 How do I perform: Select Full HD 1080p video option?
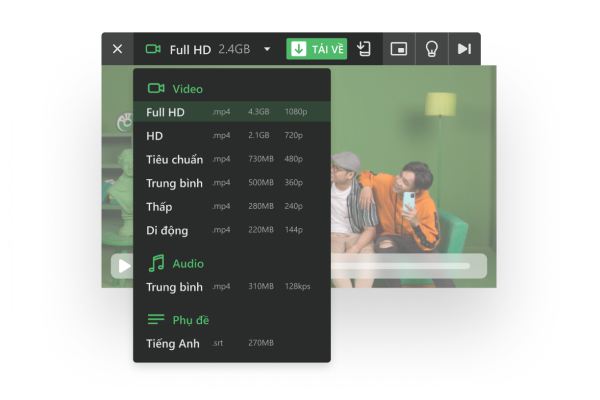[231, 112]
